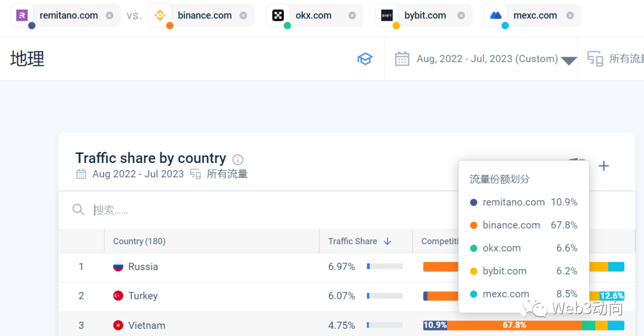Click Turkey's 6.07% traffic share value
Viewport: 644px width, 336px height.
341,295
